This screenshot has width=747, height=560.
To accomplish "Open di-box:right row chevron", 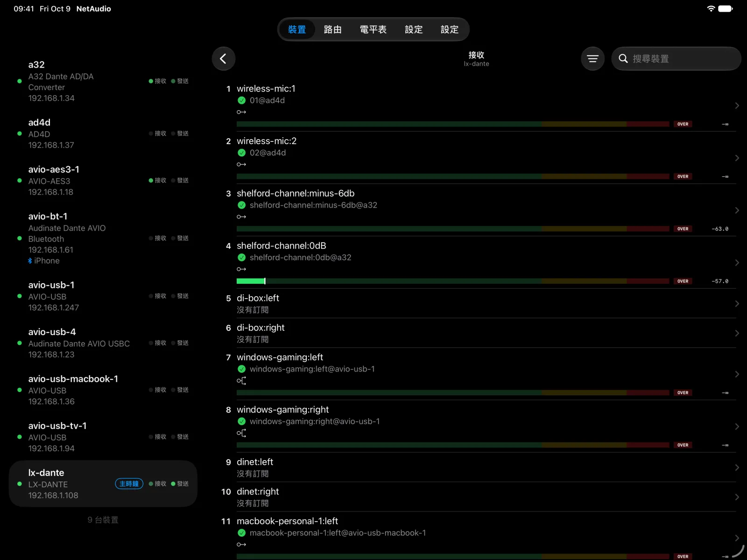I will [x=737, y=333].
